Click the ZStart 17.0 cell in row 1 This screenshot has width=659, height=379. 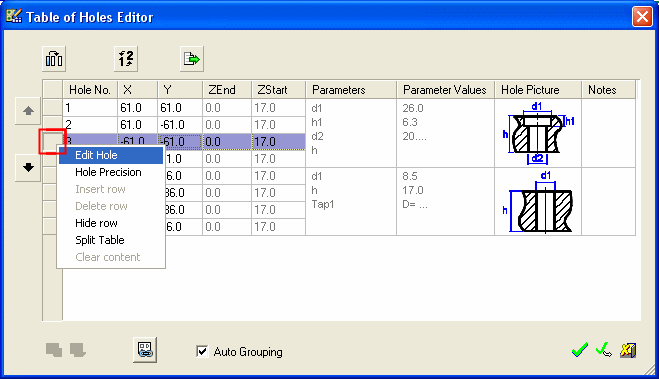278,108
